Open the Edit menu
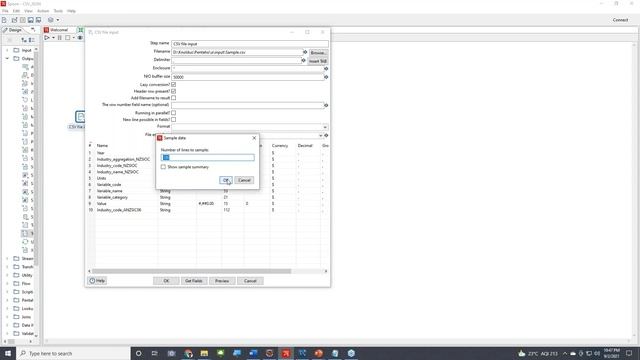640x360 pixels. click(x=16, y=11)
